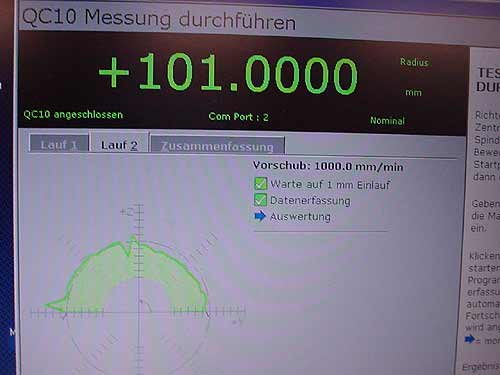Viewport: 500px width, 375px height.
Task: Click the Auswertung step label
Action: pos(300,217)
